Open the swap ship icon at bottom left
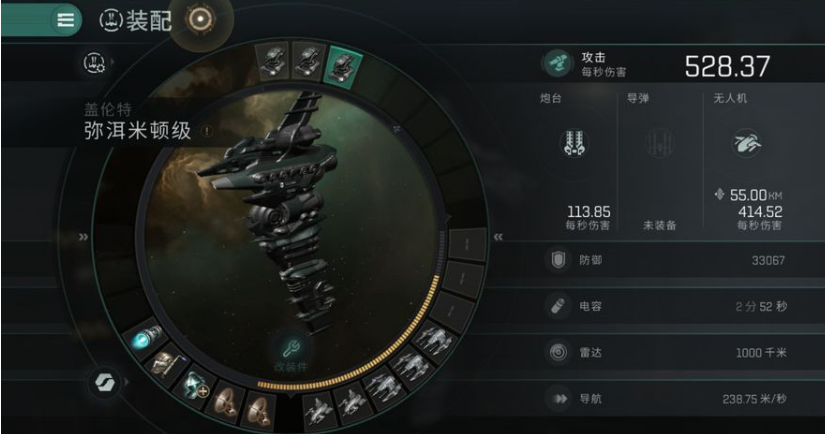 (105, 382)
